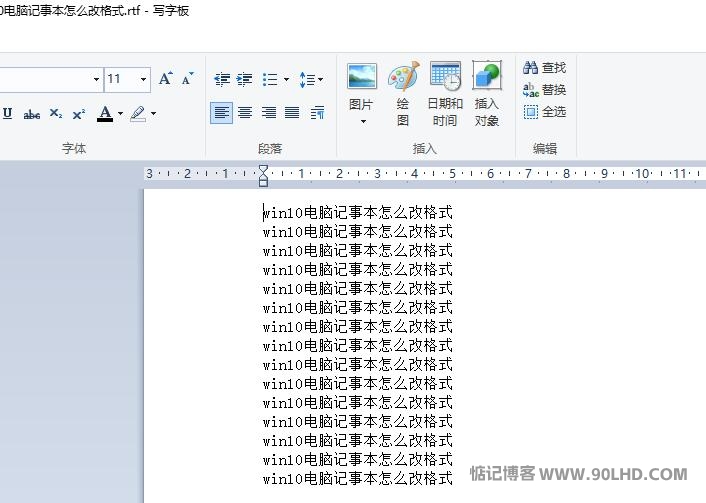Screen dimensions: 706x503
Task: Click ruler mark 5
Action: [453, 173]
